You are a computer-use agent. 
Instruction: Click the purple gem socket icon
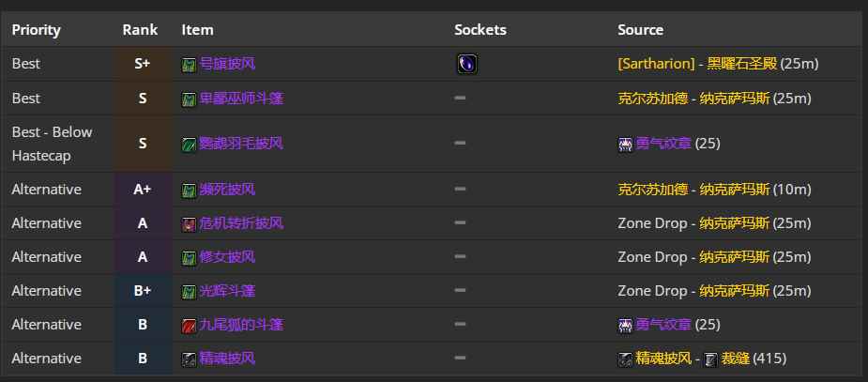click(466, 64)
